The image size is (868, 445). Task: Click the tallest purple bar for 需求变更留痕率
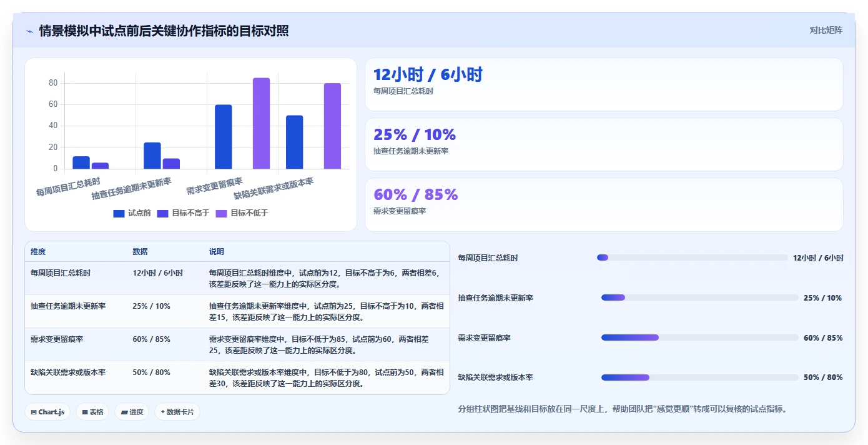coord(261,123)
